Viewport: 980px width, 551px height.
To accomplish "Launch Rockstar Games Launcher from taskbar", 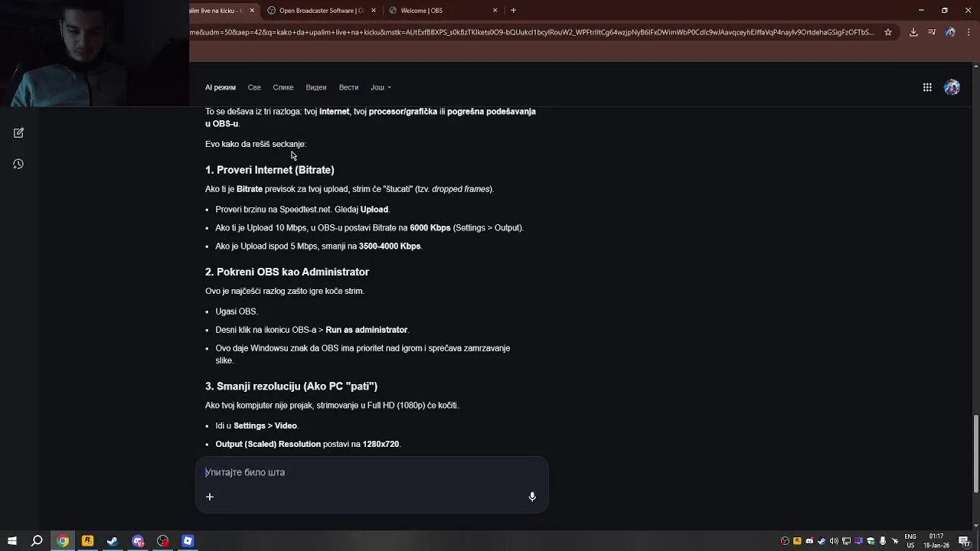I will click(87, 541).
